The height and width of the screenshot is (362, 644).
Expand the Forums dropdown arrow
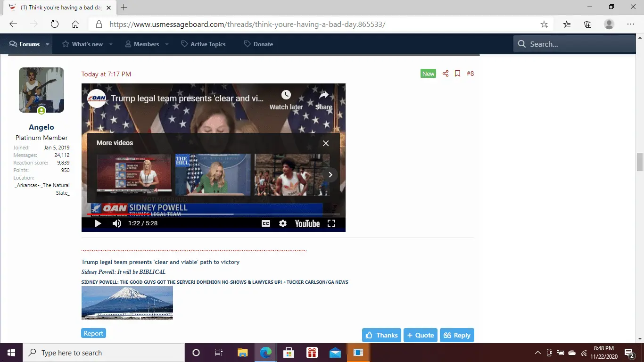48,44
